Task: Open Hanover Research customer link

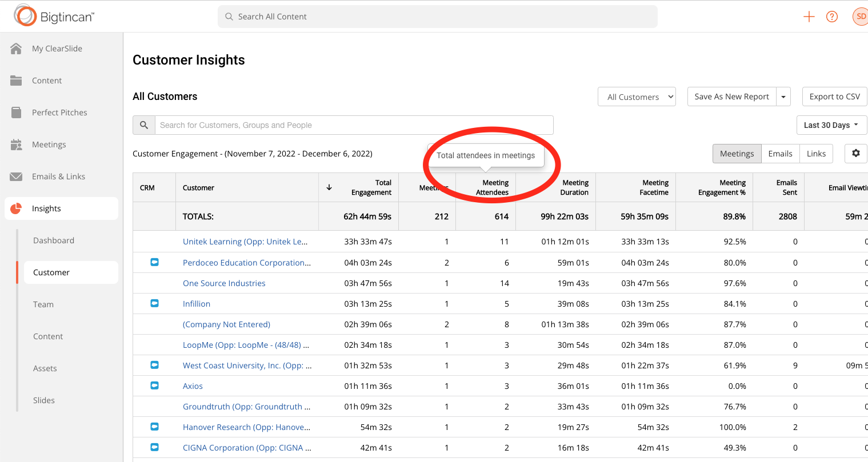Action: [x=247, y=427]
